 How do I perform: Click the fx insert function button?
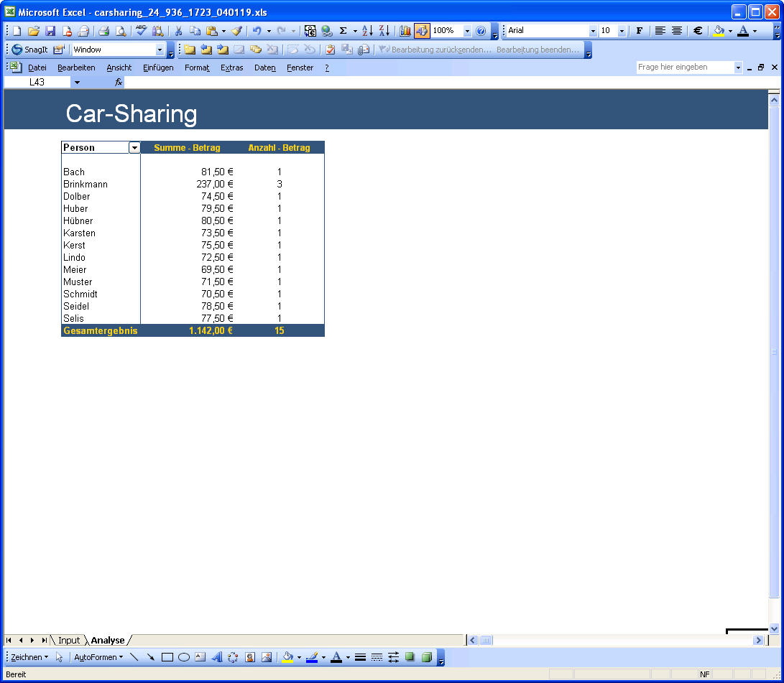point(119,83)
